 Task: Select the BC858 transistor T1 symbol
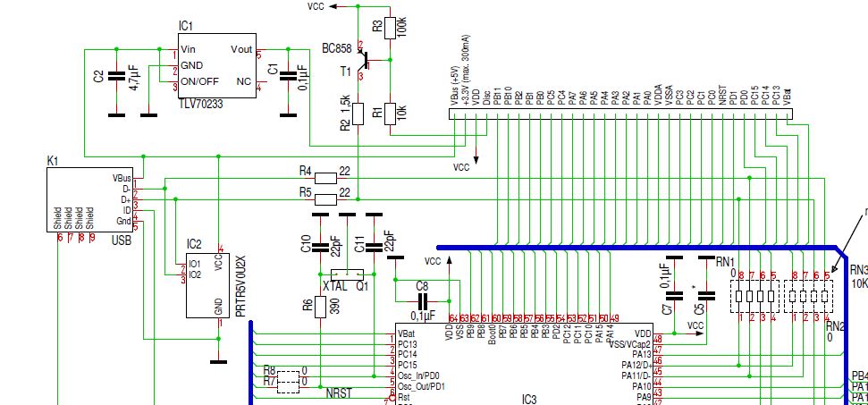[364, 61]
